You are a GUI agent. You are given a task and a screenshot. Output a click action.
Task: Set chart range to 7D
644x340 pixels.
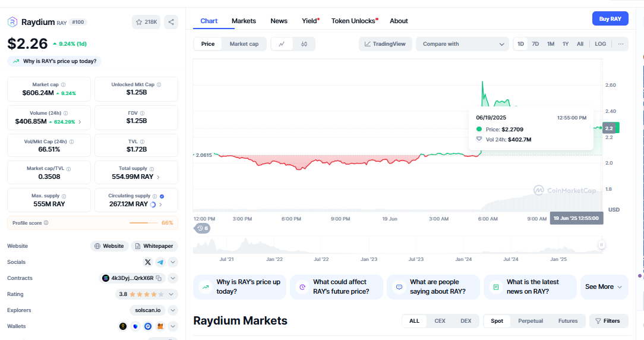click(535, 44)
